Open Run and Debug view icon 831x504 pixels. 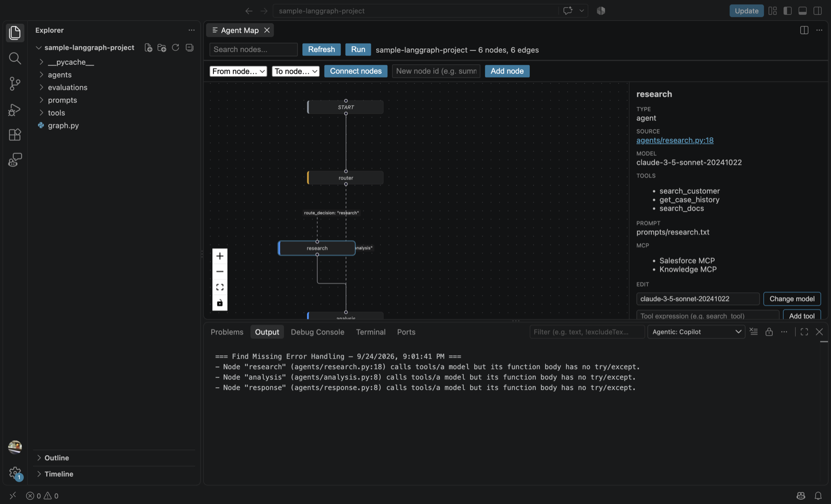(15, 109)
